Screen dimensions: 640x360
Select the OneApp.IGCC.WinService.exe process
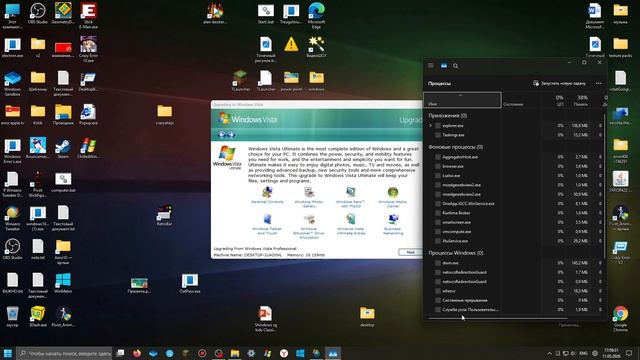pos(513,203)
